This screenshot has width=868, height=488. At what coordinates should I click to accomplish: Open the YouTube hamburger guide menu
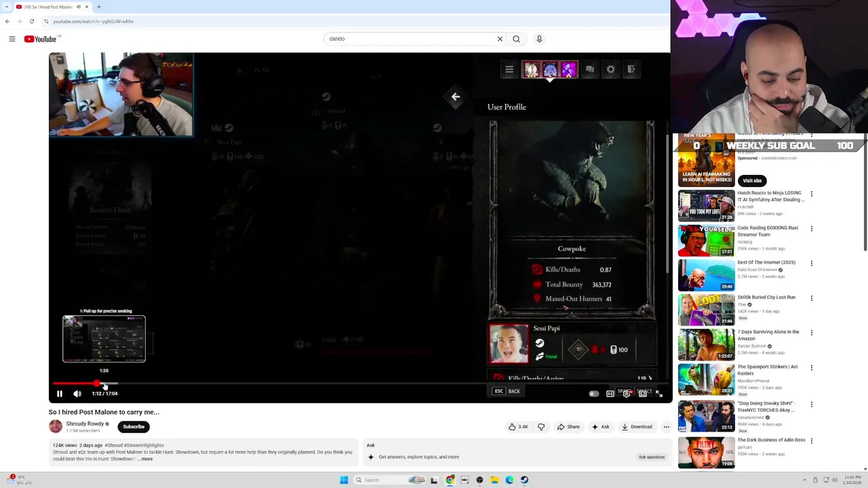(x=12, y=39)
